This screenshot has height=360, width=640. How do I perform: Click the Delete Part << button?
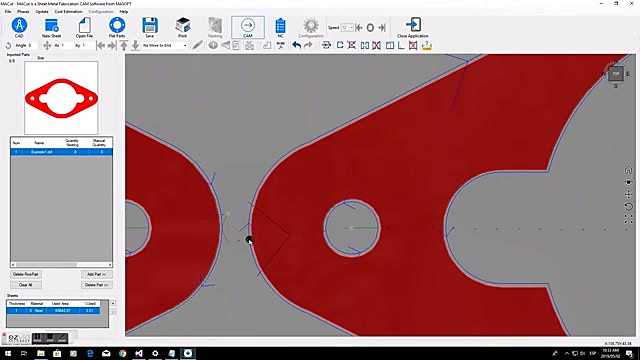point(97,285)
